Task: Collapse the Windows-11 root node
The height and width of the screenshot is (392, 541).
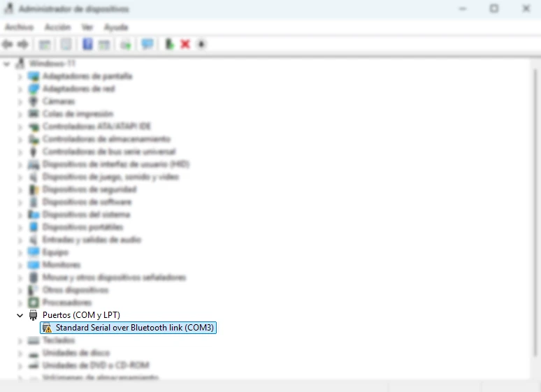Action: (x=7, y=64)
